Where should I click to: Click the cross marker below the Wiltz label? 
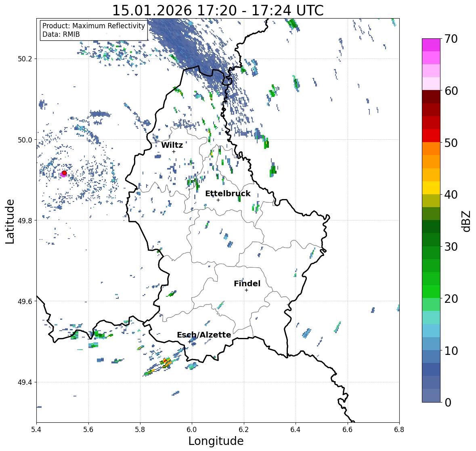(174, 151)
